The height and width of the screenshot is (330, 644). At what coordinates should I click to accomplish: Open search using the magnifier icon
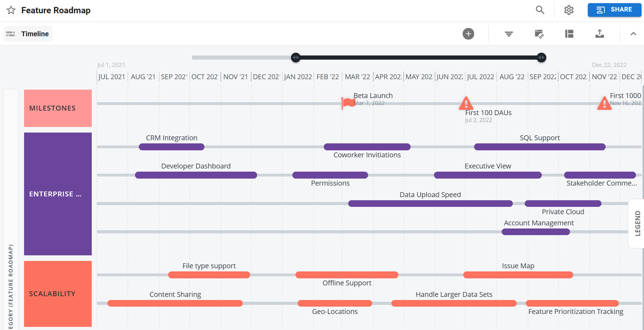click(540, 10)
